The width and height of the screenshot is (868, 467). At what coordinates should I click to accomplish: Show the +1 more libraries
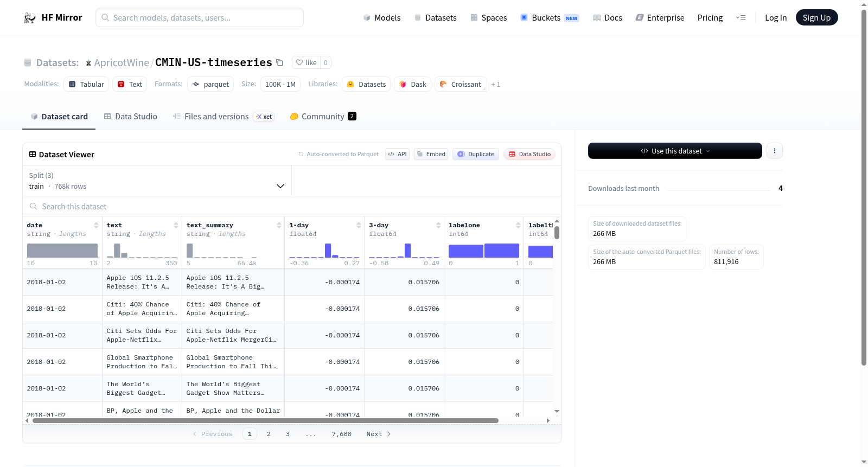coord(496,84)
